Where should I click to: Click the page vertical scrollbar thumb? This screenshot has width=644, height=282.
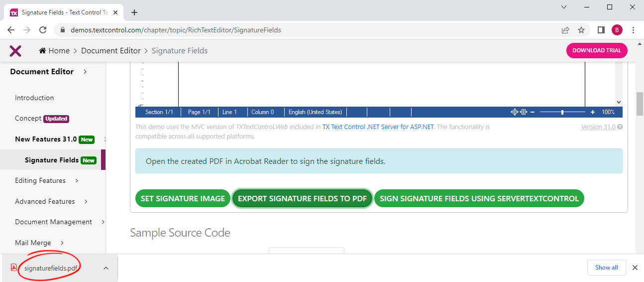tap(640, 104)
